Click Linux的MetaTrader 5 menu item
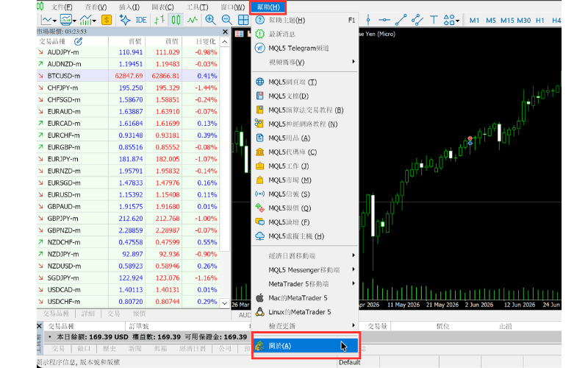588x368 pixels. click(304, 312)
